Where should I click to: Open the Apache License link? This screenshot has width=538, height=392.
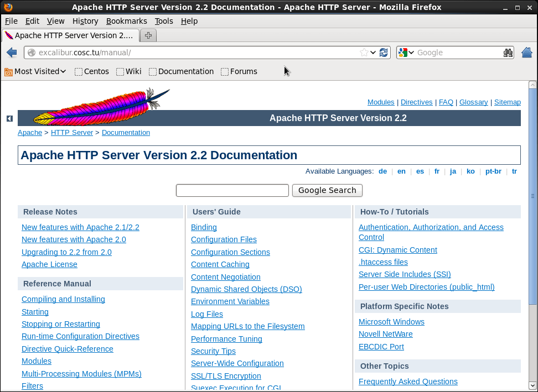(x=49, y=264)
